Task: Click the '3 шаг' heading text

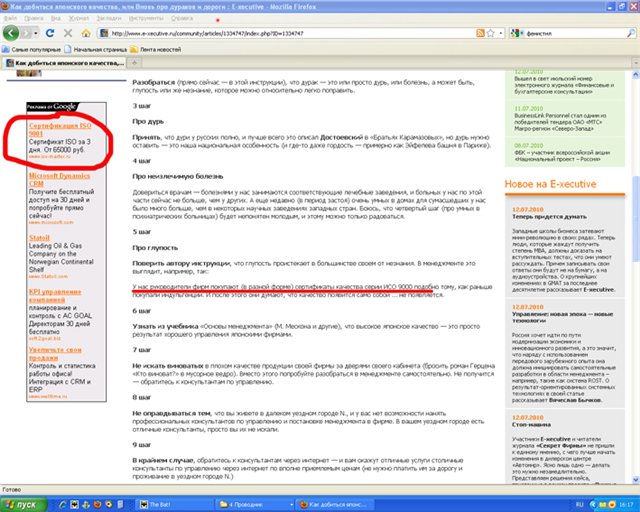Action: (x=142, y=106)
